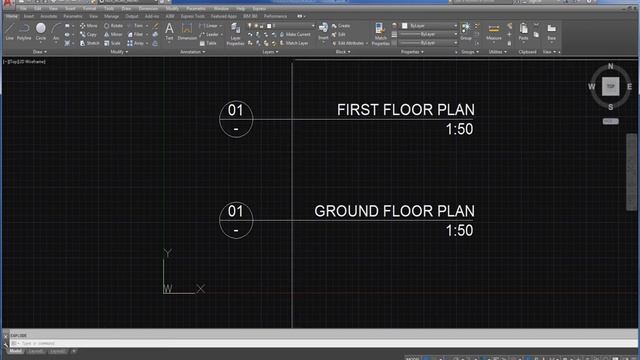Image resolution: width=640 pixels, height=360 pixels.
Task: Click Make Current layer button
Action: [295, 34]
